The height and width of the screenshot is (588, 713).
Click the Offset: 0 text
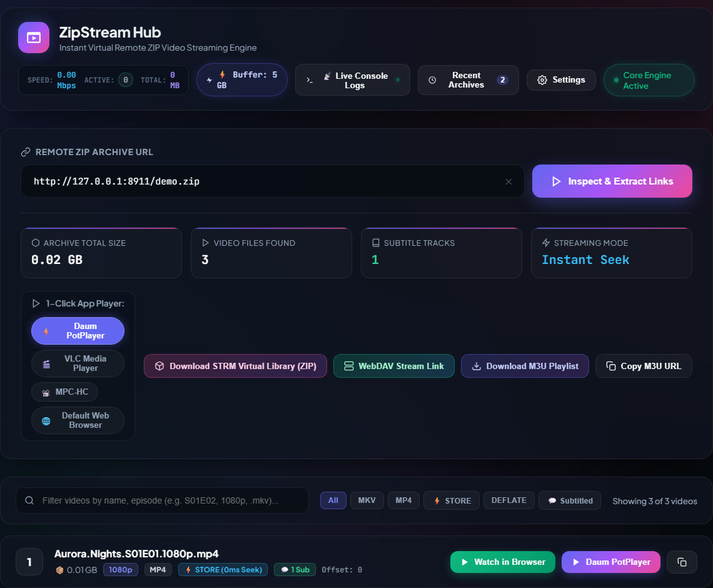pyautogui.click(x=341, y=570)
